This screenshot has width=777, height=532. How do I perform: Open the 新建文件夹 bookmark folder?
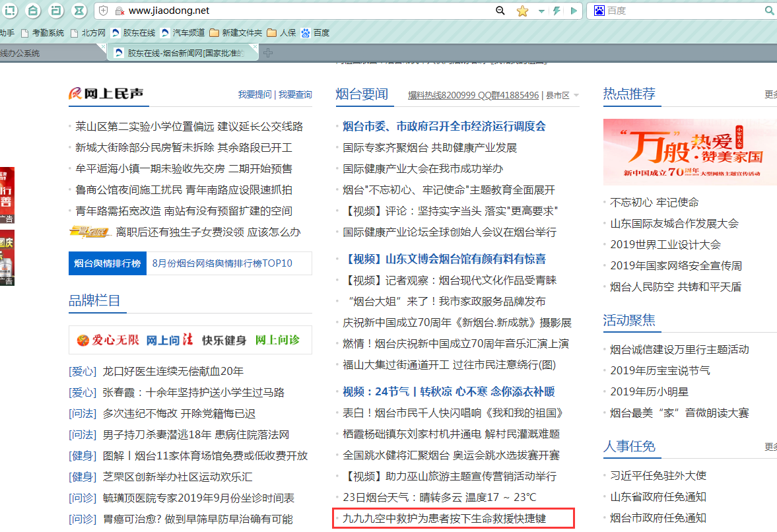click(x=236, y=33)
